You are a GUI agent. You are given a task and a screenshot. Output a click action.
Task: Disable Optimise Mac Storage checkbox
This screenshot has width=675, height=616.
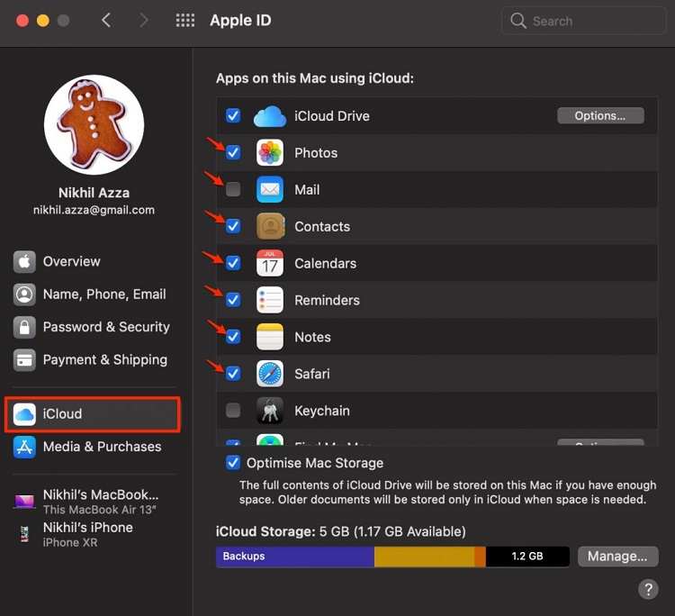tap(233, 463)
